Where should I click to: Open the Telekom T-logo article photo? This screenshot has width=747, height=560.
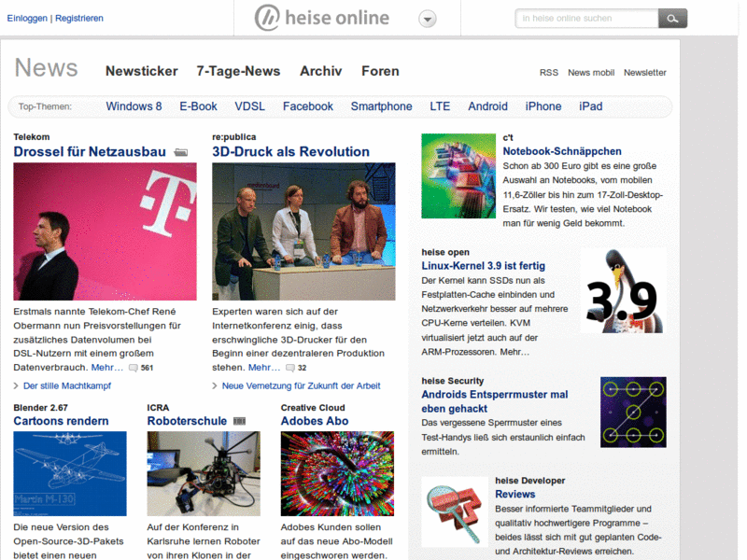105,231
